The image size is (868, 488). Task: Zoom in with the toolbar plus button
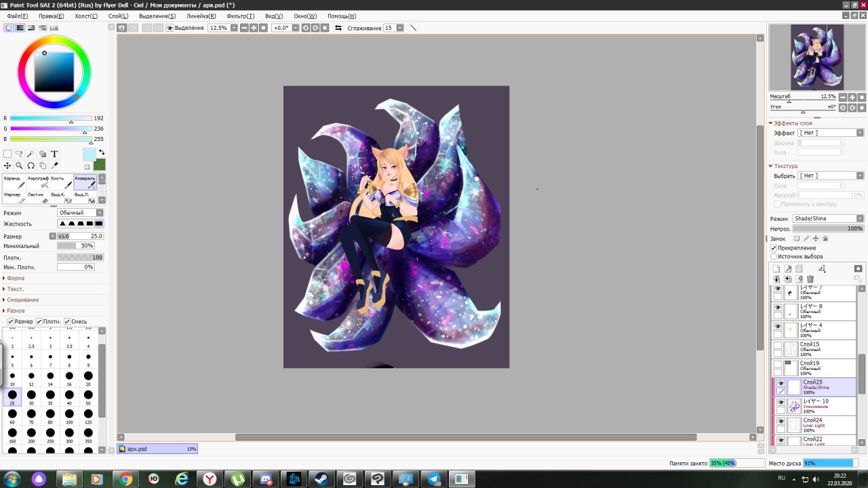pyautogui.click(x=254, y=28)
